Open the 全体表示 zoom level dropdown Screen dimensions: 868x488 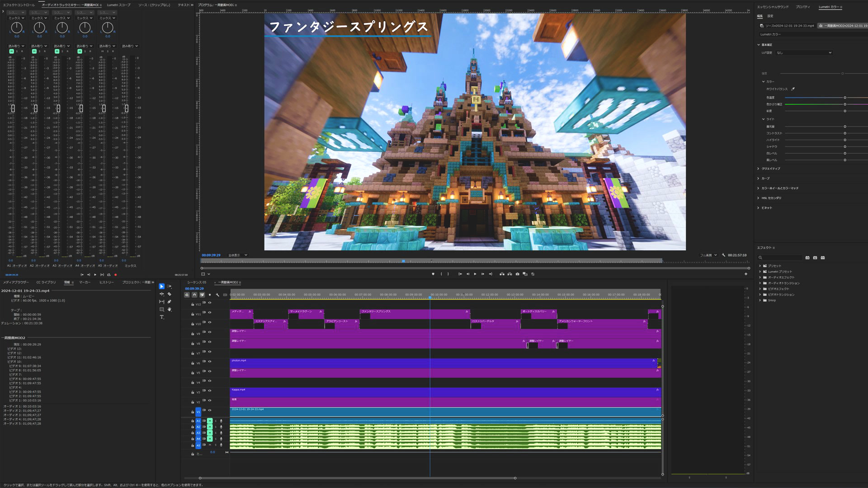point(238,255)
